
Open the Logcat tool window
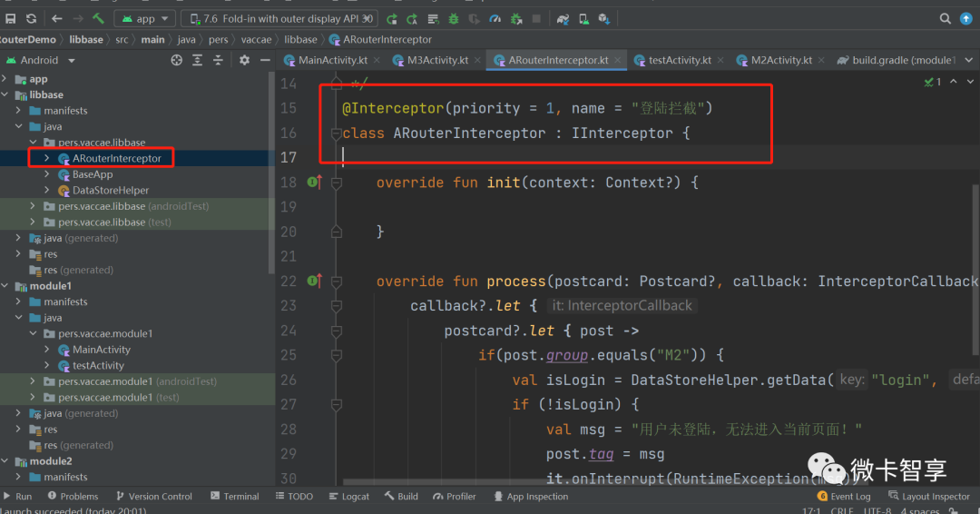tap(349, 496)
